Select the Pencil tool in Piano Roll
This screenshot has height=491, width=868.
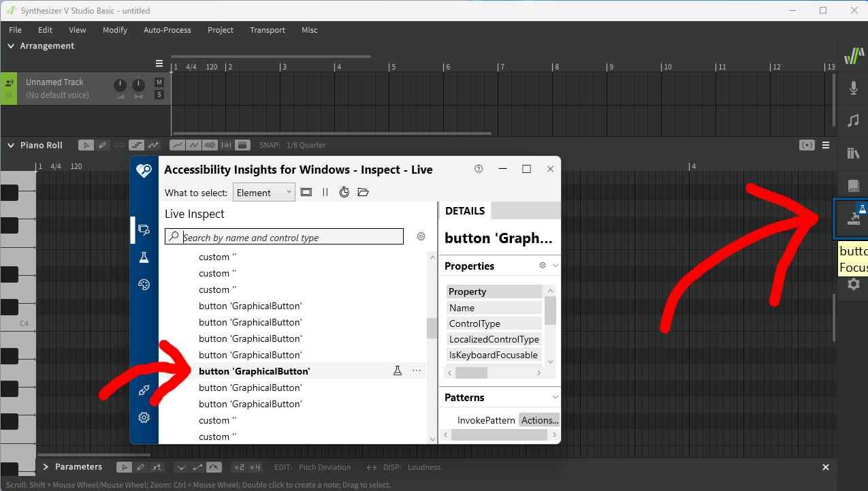click(103, 145)
